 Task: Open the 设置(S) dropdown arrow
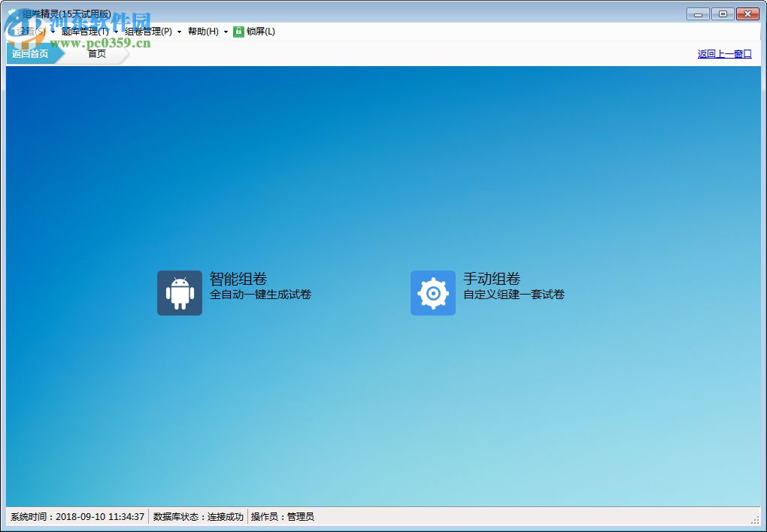coord(53,32)
